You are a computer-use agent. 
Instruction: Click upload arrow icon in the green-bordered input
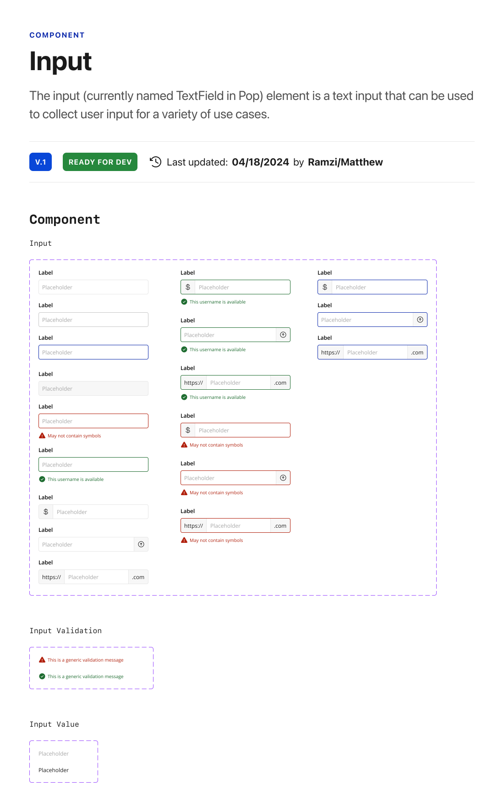(x=283, y=335)
